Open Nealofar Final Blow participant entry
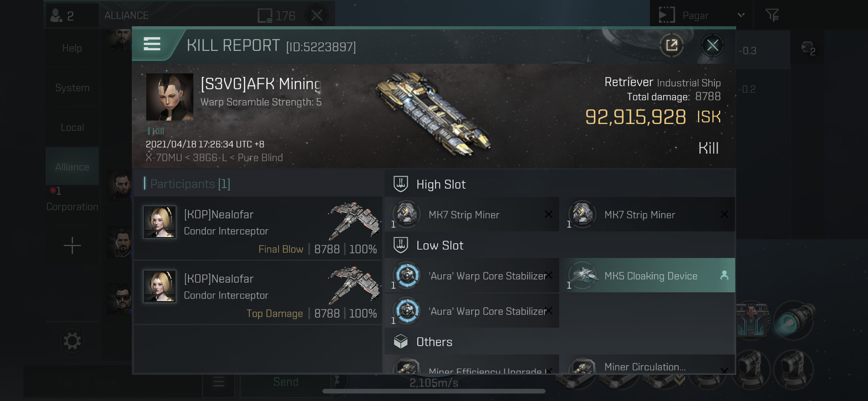This screenshot has height=401, width=868. pyautogui.click(x=258, y=228)
